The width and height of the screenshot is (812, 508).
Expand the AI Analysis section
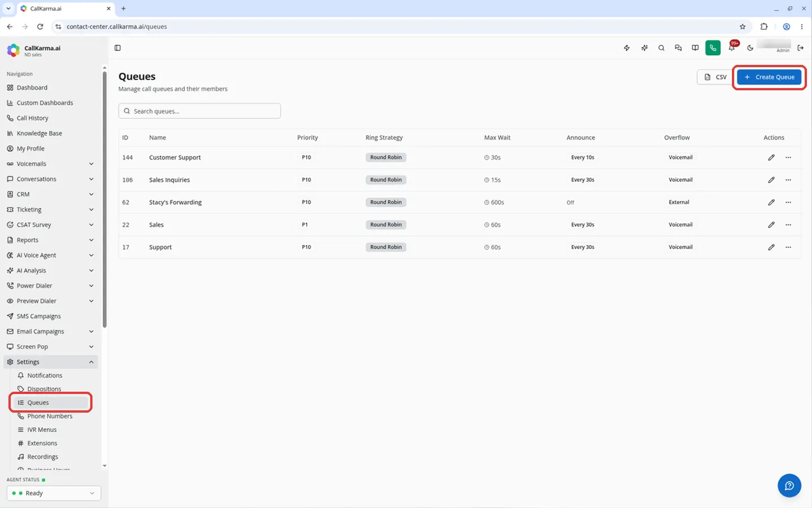pyautogui.click(x=51, y=270)
